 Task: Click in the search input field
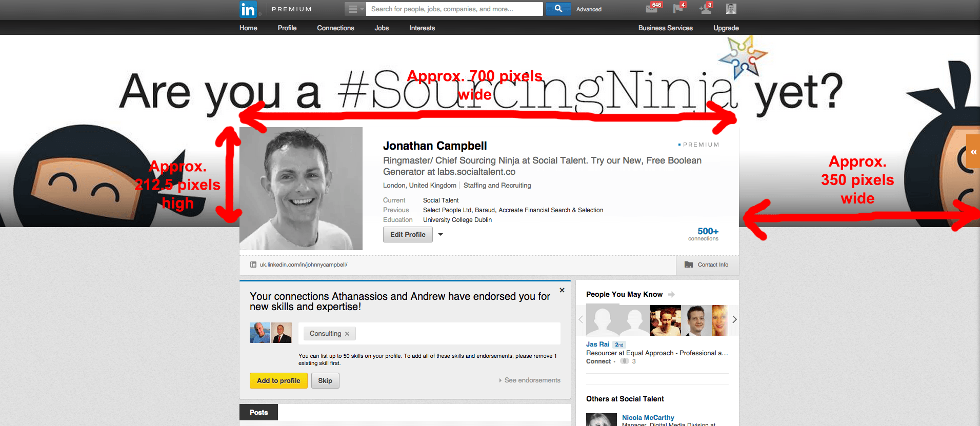[454, 9]
